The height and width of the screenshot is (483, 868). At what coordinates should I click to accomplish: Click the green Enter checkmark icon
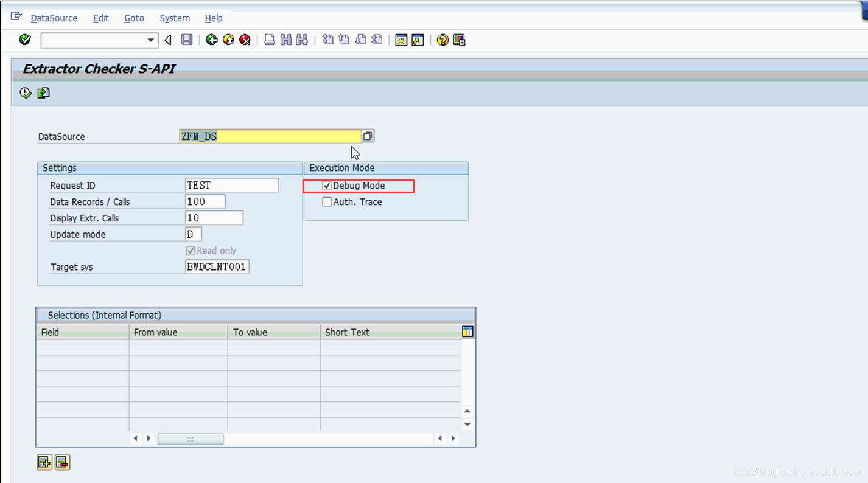(25, 40)
